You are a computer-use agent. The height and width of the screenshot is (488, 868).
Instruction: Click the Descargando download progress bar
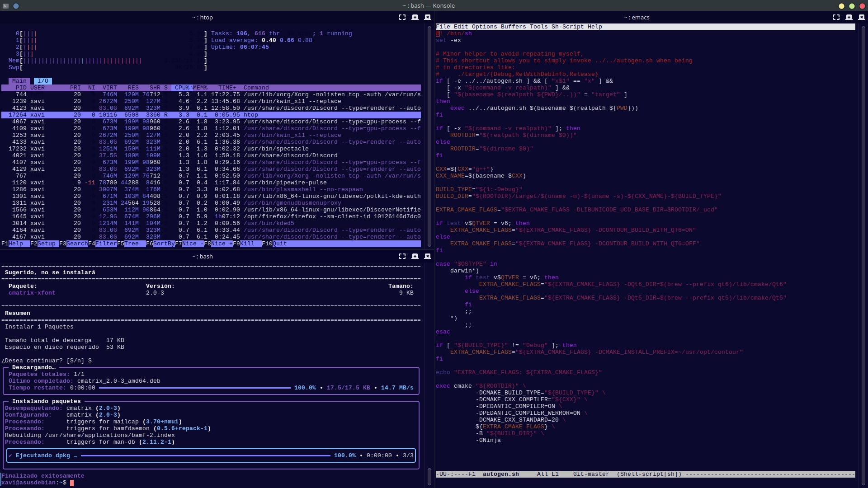(195, 388)
